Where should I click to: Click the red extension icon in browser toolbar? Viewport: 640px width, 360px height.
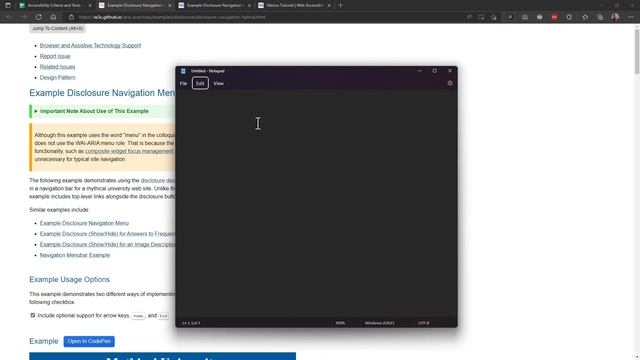click(x=554, y=17)
